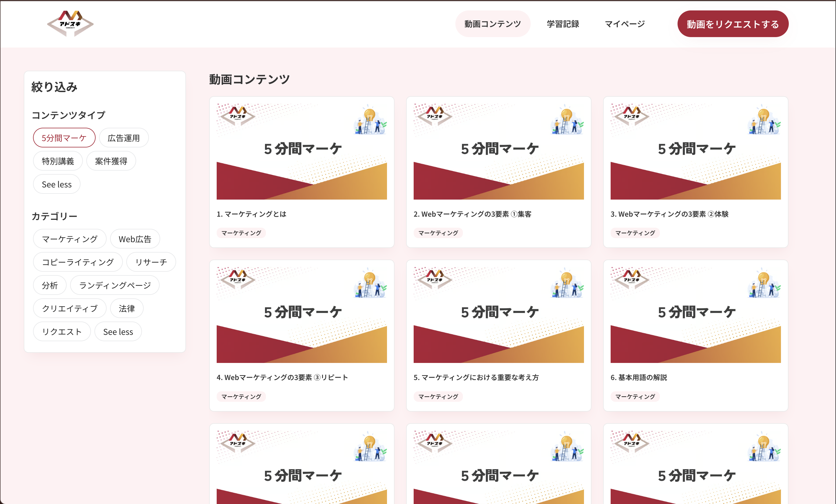Click title 6. 基本用語の解説
836x504 pixels.
tap(638, 377)
